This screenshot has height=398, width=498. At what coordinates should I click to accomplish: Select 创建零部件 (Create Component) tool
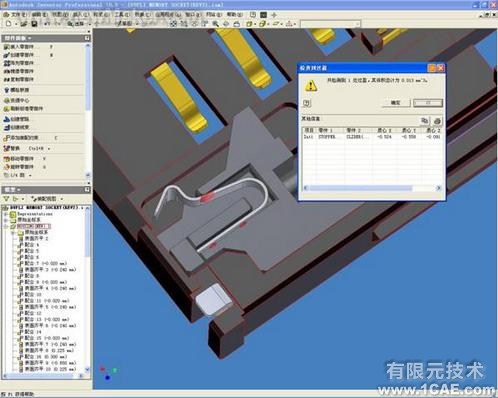coord(21,55)
